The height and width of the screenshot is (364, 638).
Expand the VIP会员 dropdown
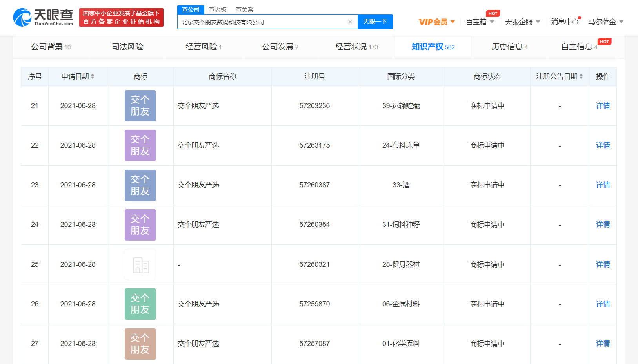[436, 22]
